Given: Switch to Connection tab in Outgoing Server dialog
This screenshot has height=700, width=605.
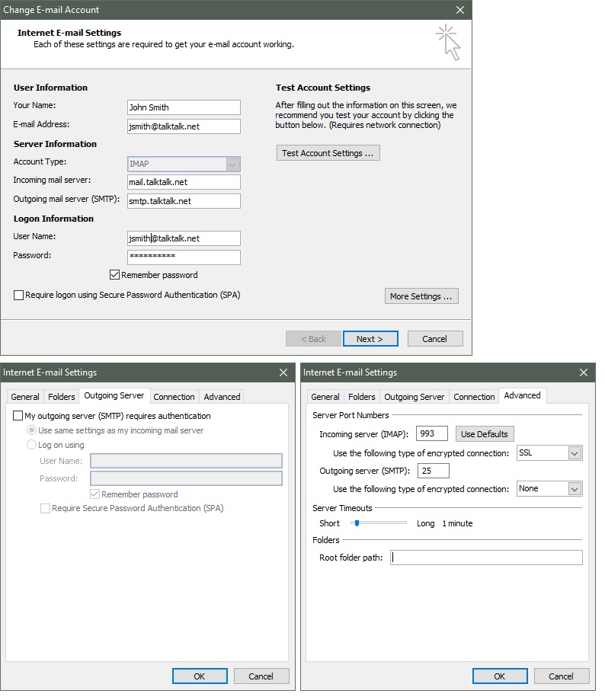Looking at the screenshot, I should 174,397.
